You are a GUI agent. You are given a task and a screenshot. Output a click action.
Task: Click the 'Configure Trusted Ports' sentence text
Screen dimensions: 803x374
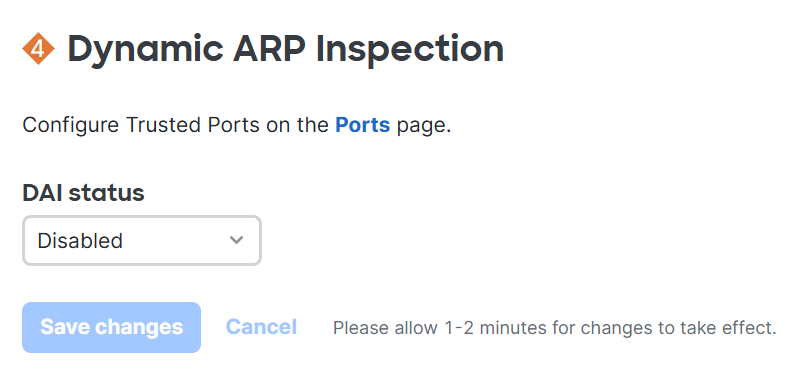point(237,125)
